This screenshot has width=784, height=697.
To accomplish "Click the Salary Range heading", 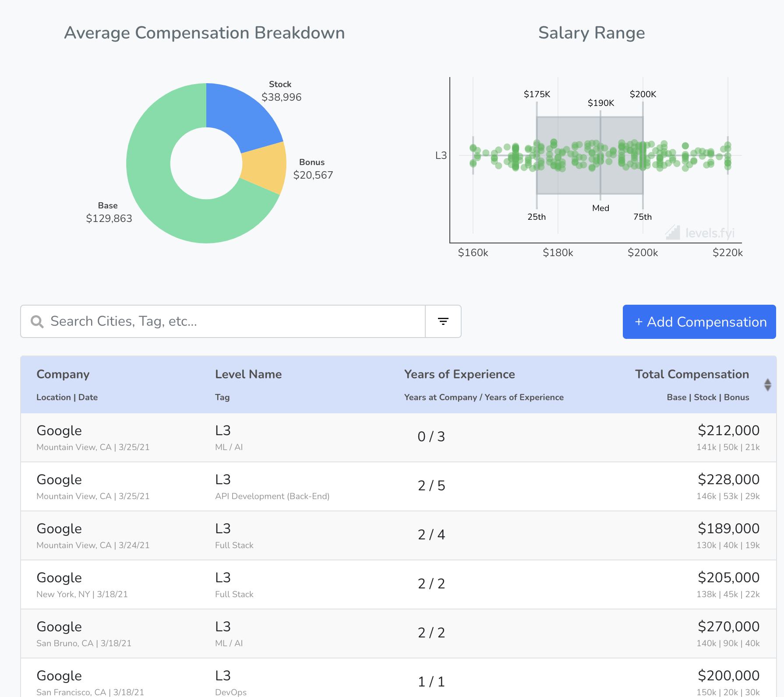I will point(591,33).
